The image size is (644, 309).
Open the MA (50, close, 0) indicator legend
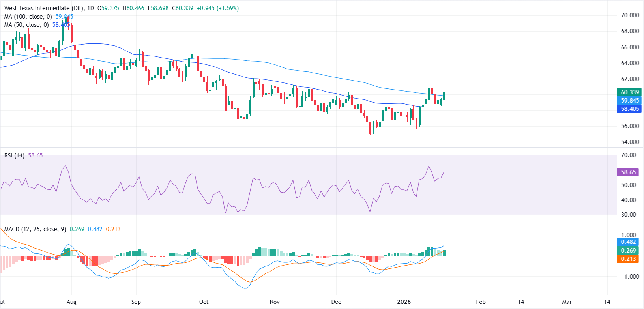pyautogui.click(x=26, y=25)
